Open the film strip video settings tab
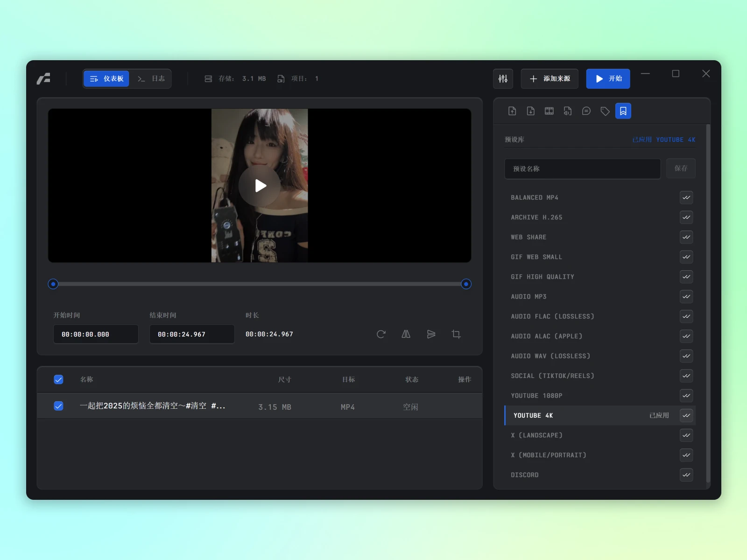The width and height of the screenshot is (747, 560). [549, 111]
